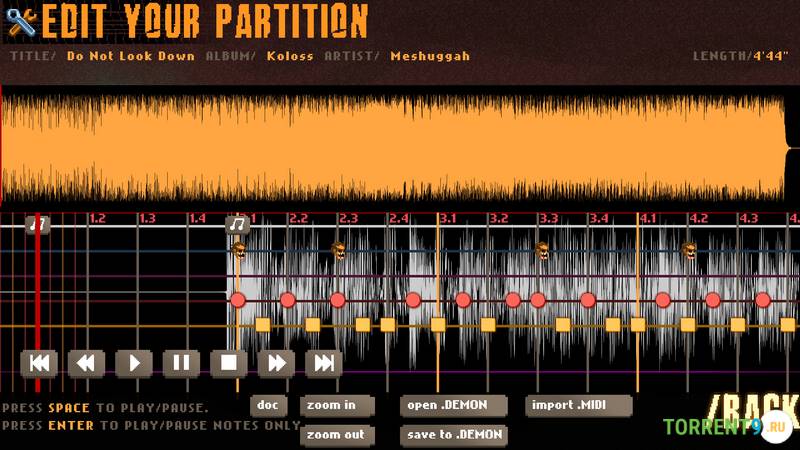Select the demon skull note below measure 3.3
Viewport: 800px width, 450px height.
pos(542,250)
